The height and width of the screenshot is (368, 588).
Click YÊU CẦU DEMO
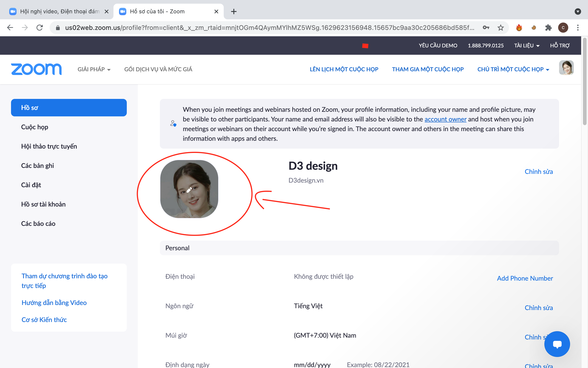tap(438, 46)
